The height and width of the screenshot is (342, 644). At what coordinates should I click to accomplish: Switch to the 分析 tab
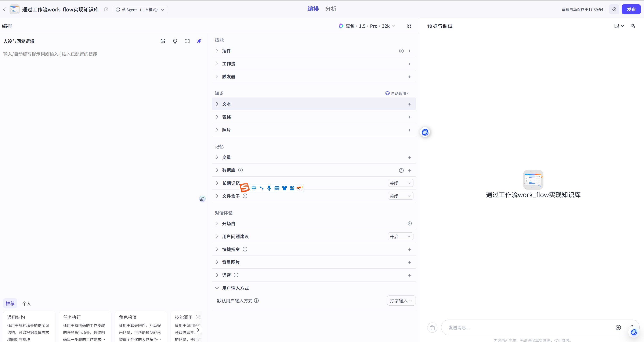pyautogui.click(x=330, y=9)
